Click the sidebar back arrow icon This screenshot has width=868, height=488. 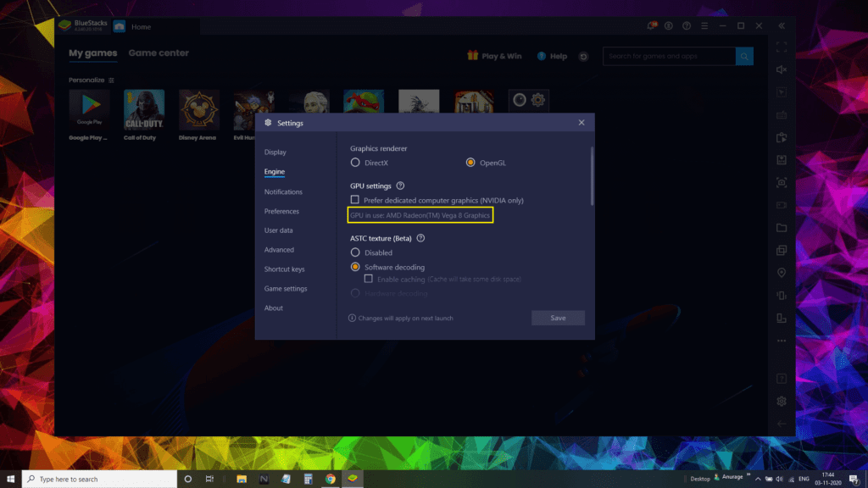(x=782, y=424)
